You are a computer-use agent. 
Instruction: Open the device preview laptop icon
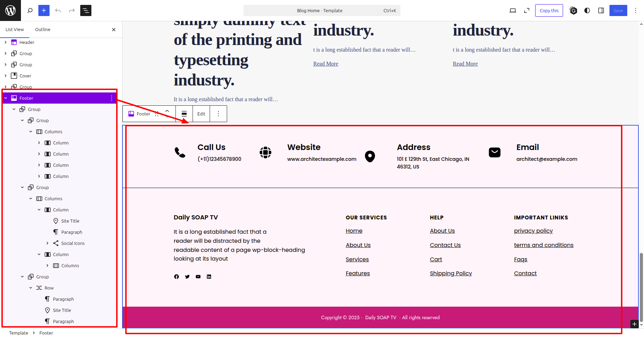coord(512,10)
